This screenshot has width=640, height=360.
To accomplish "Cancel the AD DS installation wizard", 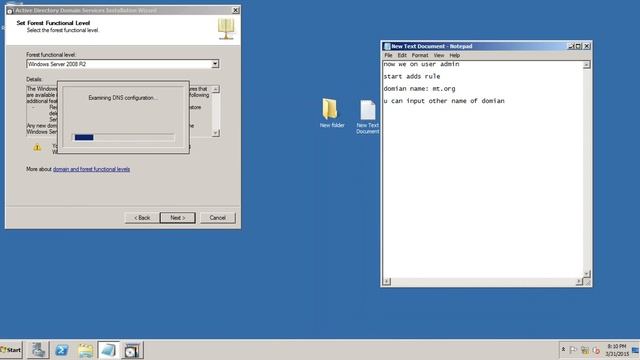I will point(218,218).
